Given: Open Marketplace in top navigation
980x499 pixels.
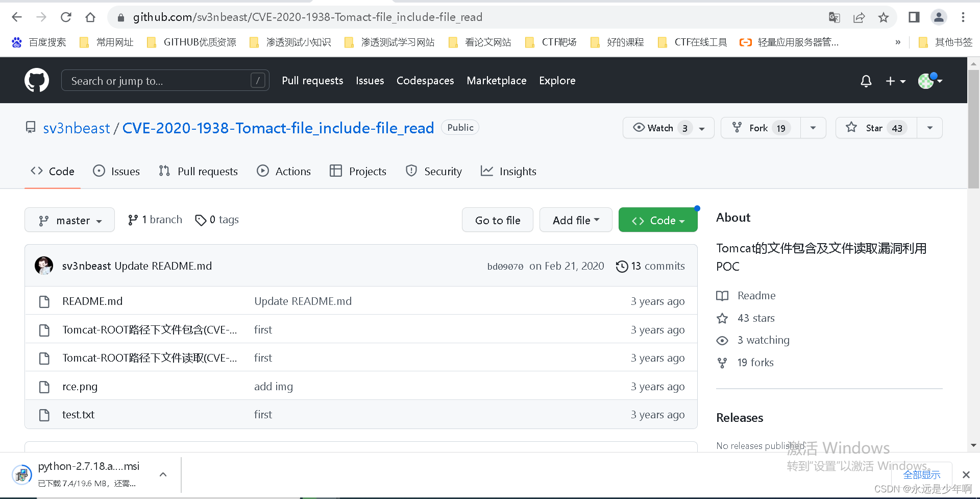Looking at the screenshot, I should click(497, 80).
